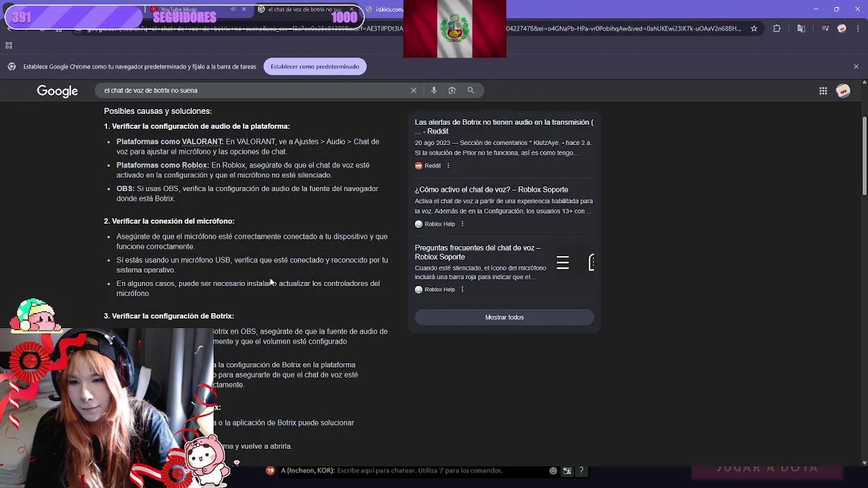Click the translate page icon in toolbar
Viewport: 868px width, 488px height.
point(801,28)
